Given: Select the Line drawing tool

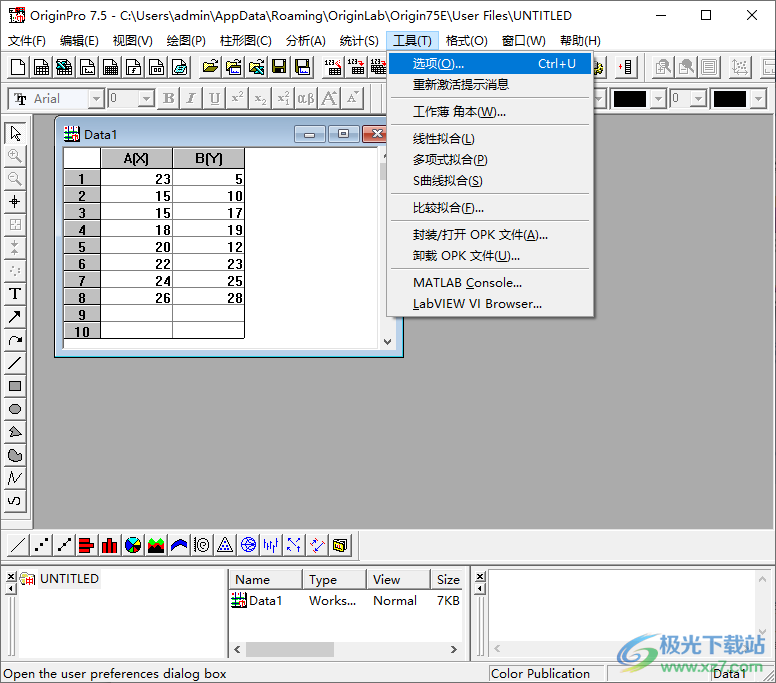Looking at the screenshot, I should (15, 363).
